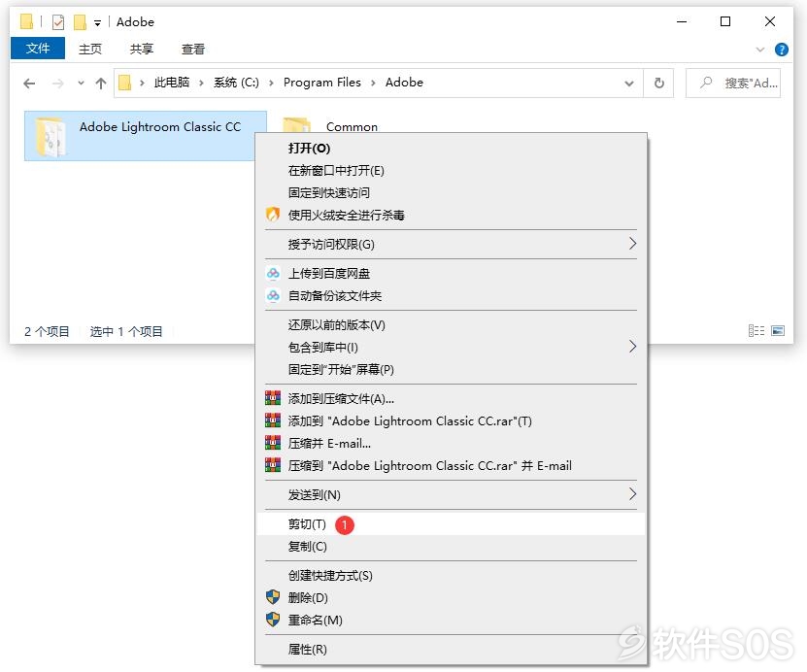Refresh the Adobe folder view

[658, 83]
